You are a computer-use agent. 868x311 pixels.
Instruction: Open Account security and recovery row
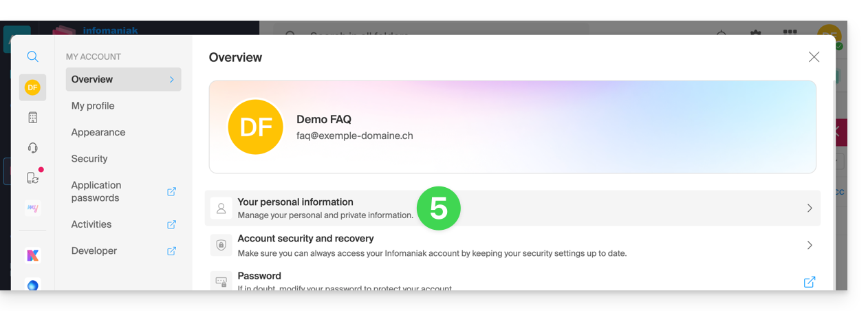click(432, 246)
